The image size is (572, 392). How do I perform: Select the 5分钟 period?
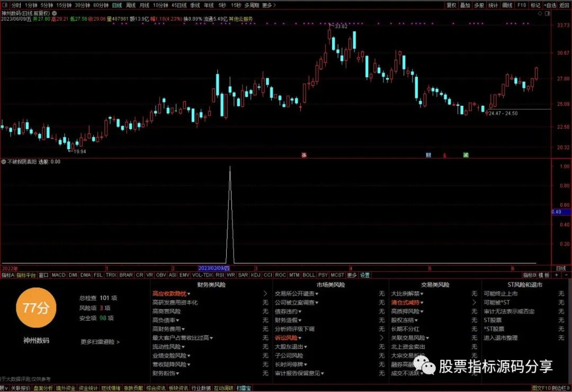47,5
